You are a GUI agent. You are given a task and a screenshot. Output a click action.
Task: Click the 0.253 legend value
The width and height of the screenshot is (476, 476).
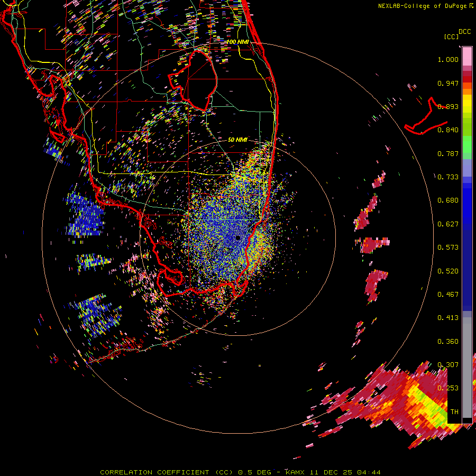[448, 388]
